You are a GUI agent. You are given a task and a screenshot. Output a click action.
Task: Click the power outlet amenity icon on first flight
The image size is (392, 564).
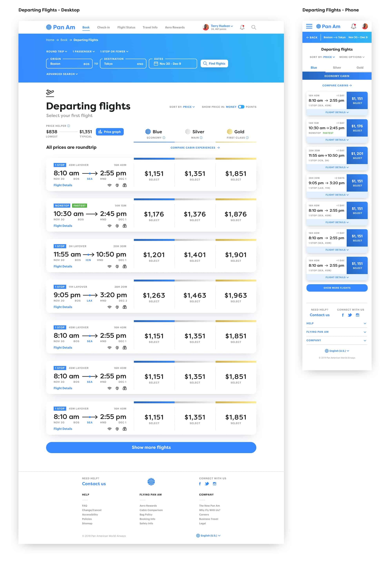117,185
